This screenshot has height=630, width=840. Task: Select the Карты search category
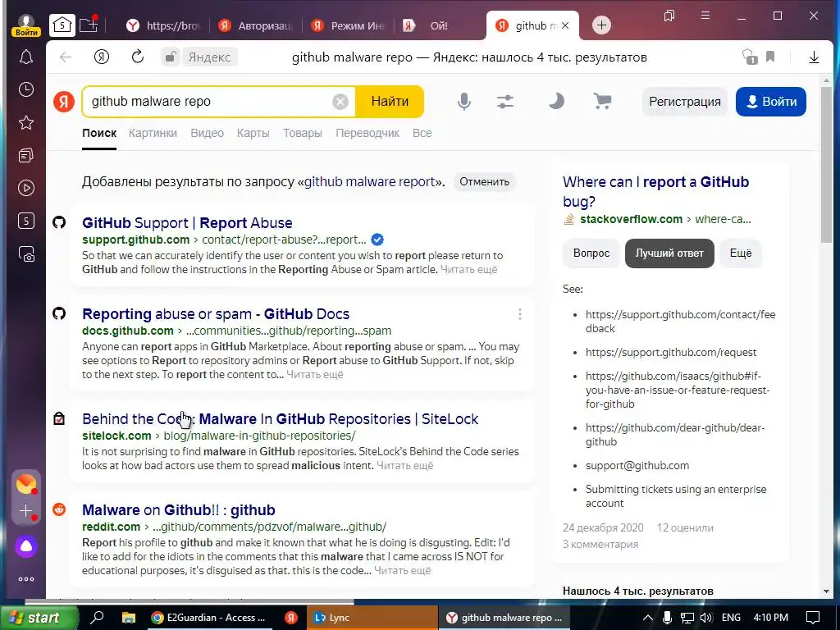(x=253, y=133)
